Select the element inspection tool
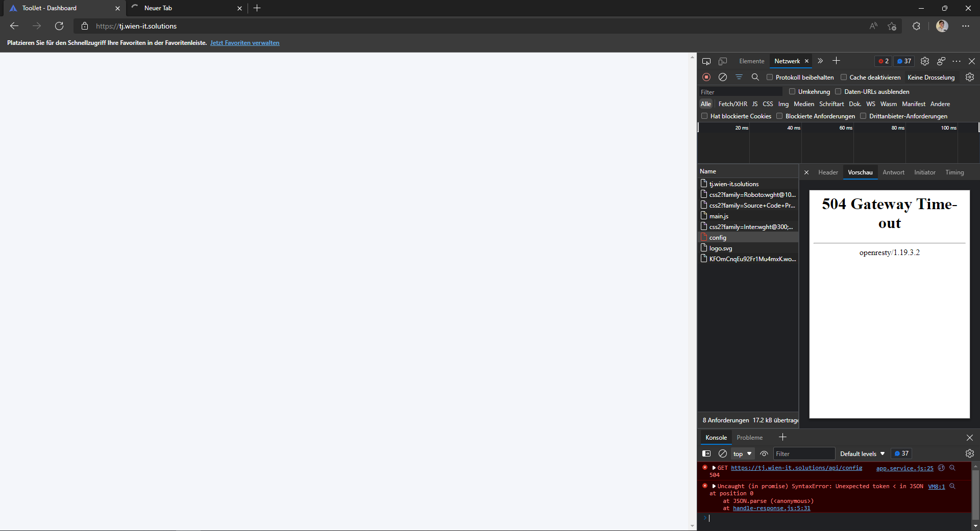The image size is (980, 531). (706, 61)
